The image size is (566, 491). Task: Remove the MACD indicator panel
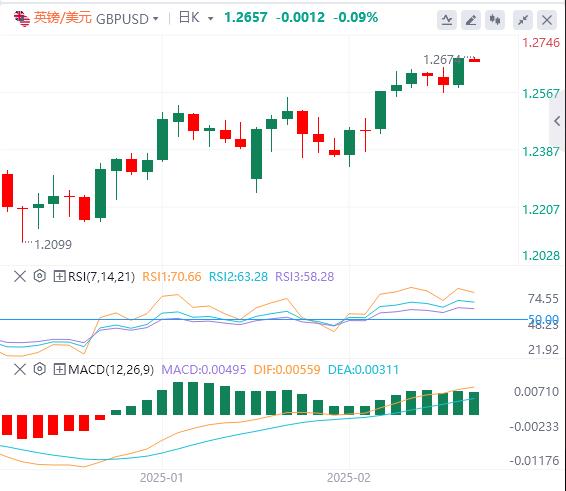[20, 369]
